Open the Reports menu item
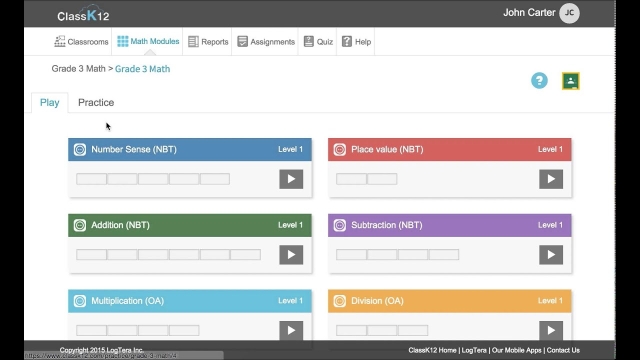 208,42
